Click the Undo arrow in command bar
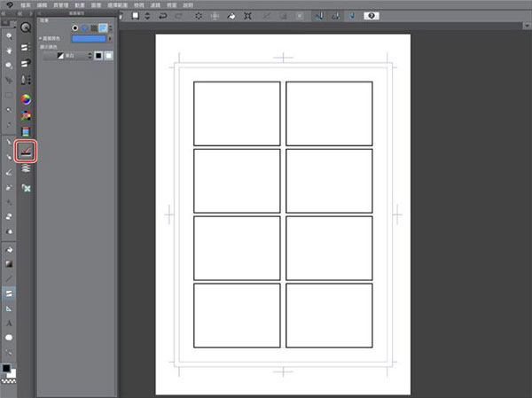Image resolution: width=532 pixels, height=398 pixels. [x=163, y=16]
